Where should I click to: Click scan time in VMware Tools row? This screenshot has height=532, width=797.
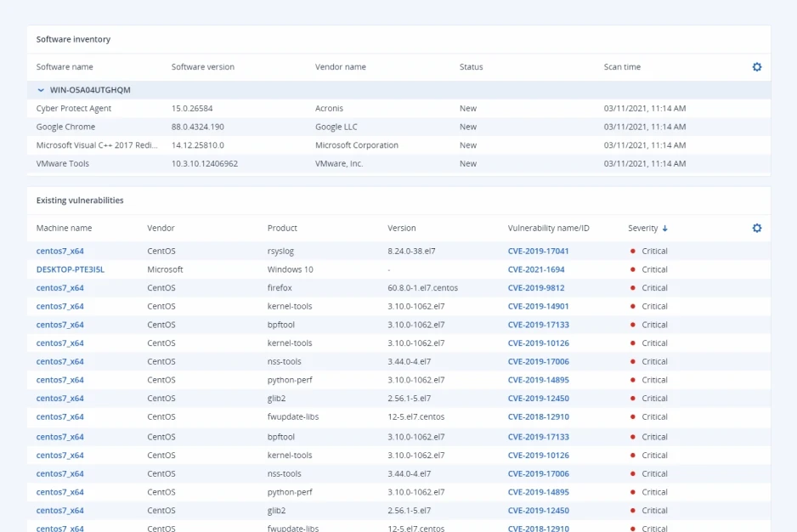645,163
